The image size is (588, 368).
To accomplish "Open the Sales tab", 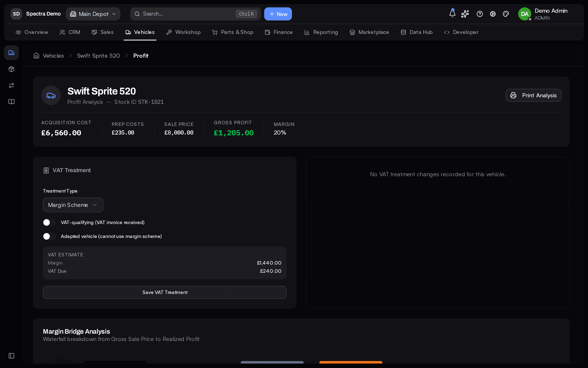I will pos(102,32).
